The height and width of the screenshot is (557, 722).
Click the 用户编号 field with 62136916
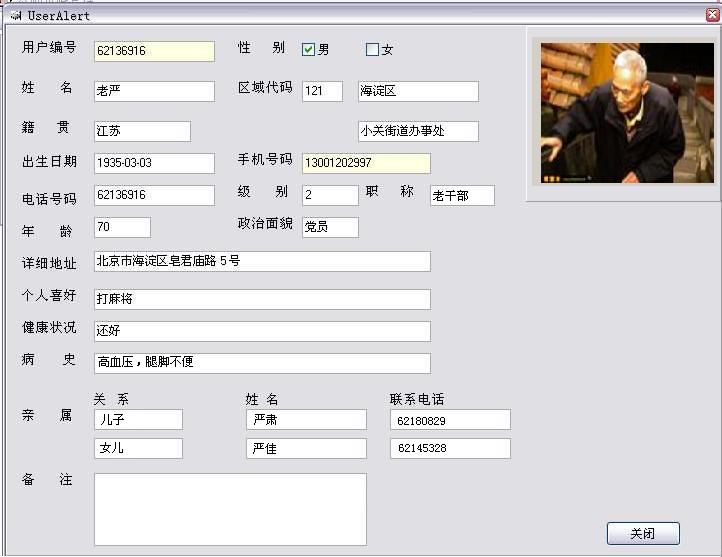pos(154,51)
